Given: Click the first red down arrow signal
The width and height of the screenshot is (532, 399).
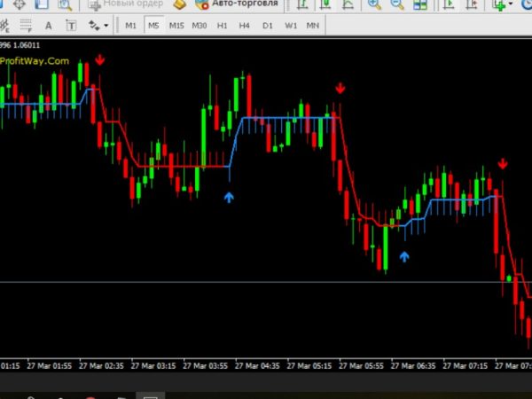Looking at the screenshot, I should [x=100, y=60].
